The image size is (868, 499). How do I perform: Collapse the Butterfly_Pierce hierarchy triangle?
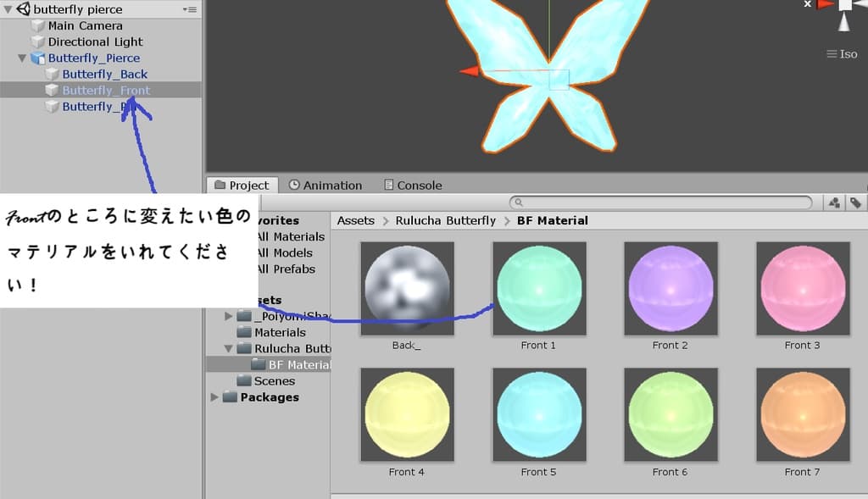pos(19,58)
